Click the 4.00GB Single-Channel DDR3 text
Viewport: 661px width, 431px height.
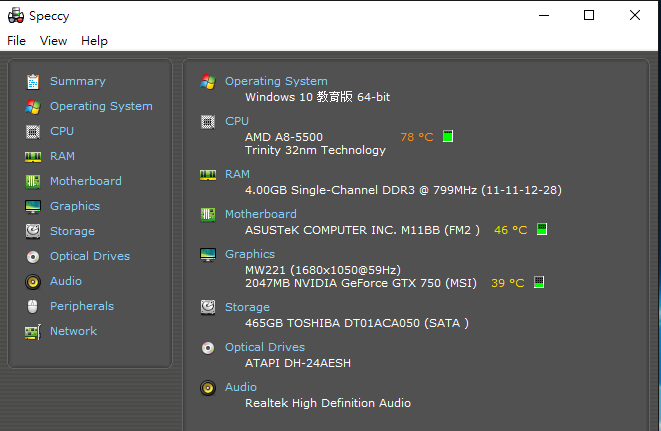[x=403, y=190]
